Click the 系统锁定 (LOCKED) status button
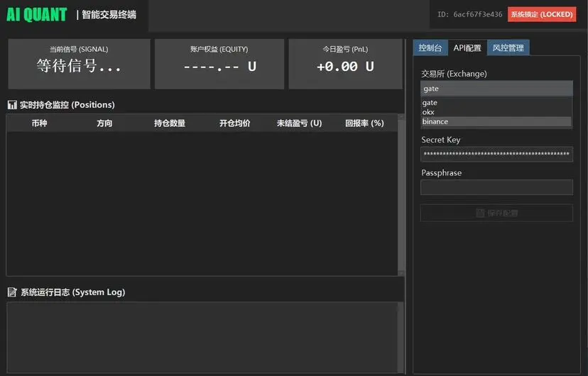Image resolution: width=588 pixels, height=376 pixels. point(542,14)
